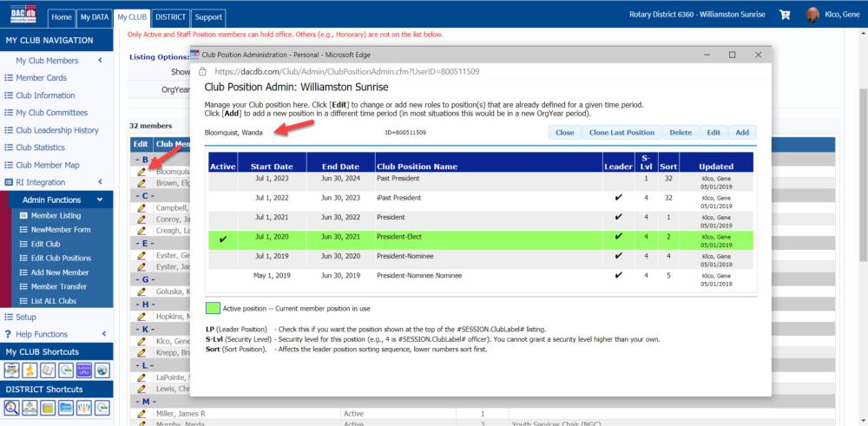The width and height of the screenshot is (868, 426).
Task: Open the member search magnifier in DISTRICT Shortcuts
Action: point(11,408)
